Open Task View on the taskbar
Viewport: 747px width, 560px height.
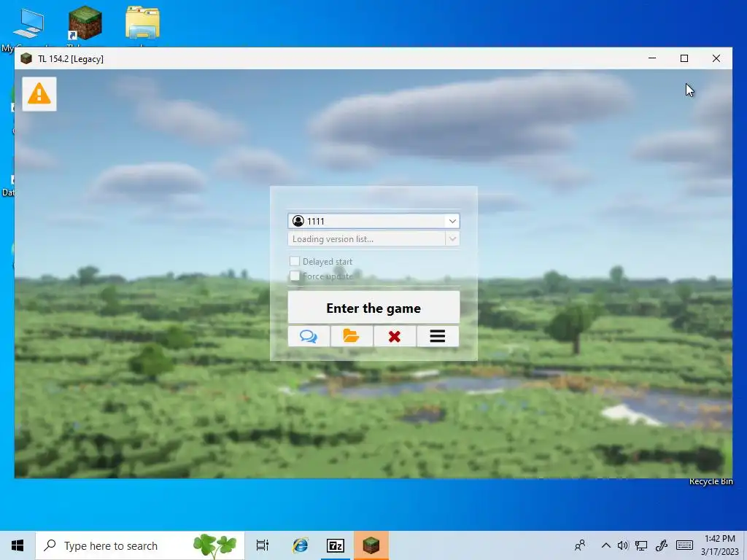click(263, 545)
